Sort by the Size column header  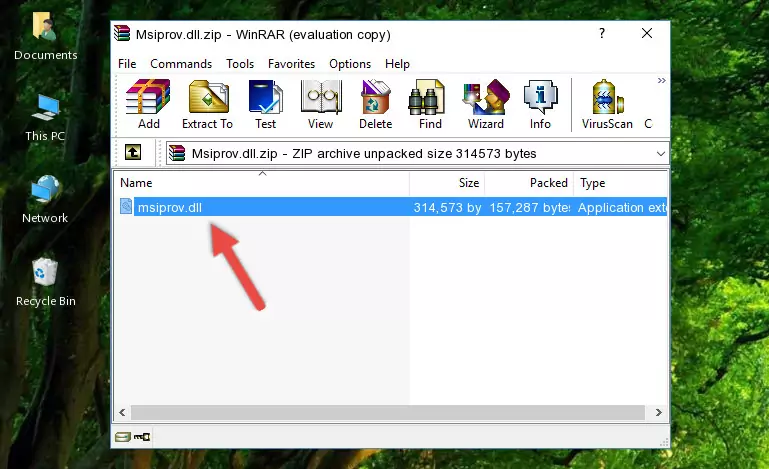click(447, 183)
